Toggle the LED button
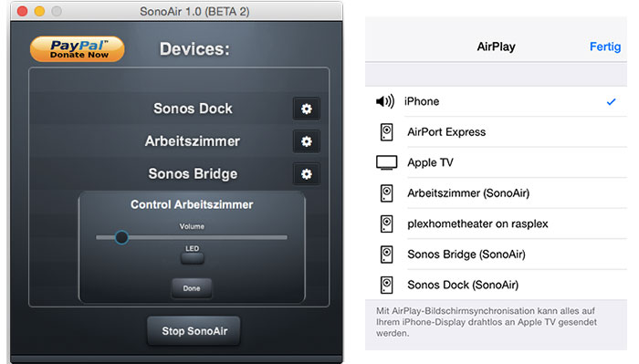639x364 pixels. 193,258
